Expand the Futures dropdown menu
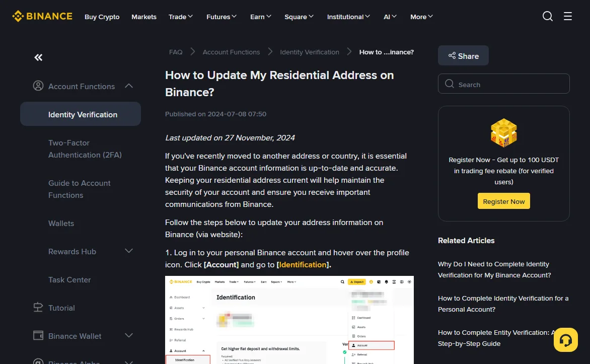This screenshot has width=590, height=364. [222, 17]
